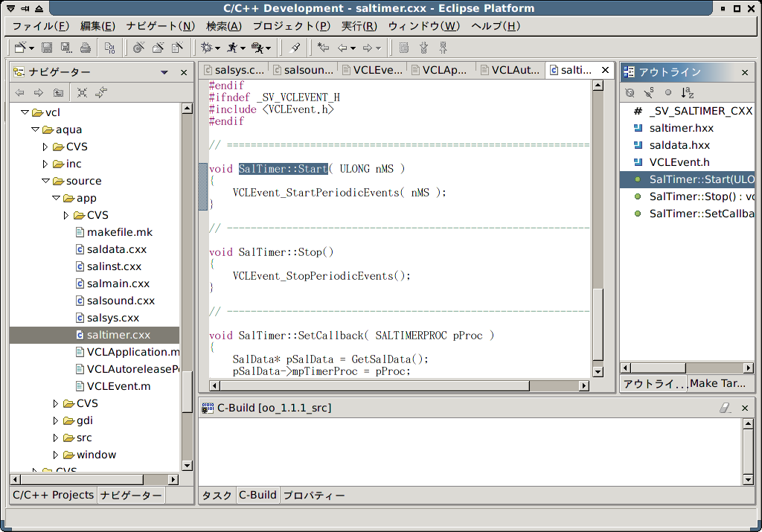Click the Save icon in the toolbar
Screen dimensions: 762x532
click(x=47, y=48)
